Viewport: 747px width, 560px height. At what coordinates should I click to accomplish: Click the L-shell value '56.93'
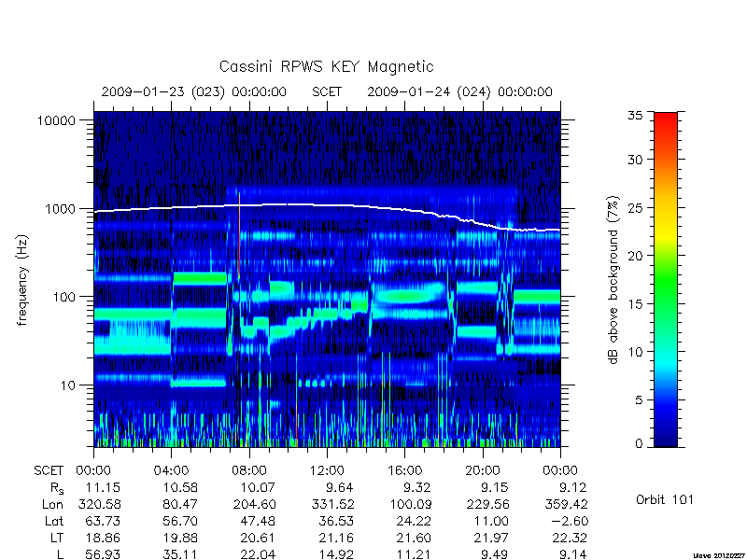click(103, 554)
